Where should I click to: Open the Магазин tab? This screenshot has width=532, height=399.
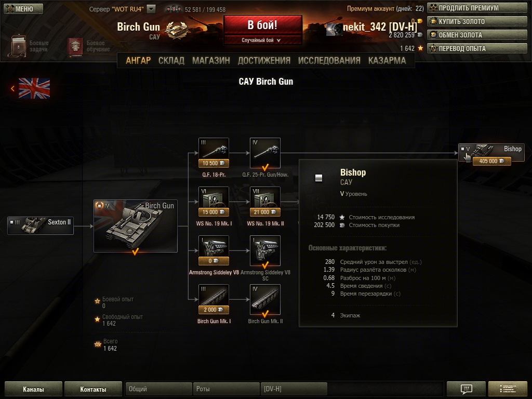[211, 61]
